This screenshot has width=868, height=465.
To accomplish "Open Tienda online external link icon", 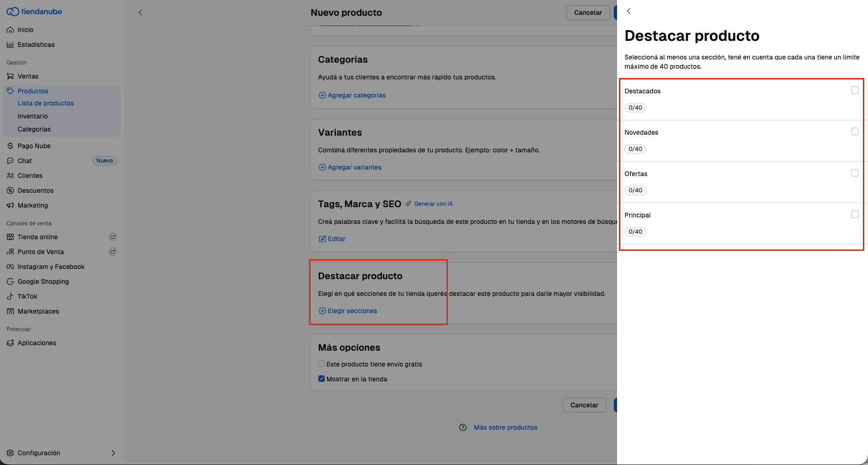I will [x=112, y=237].
